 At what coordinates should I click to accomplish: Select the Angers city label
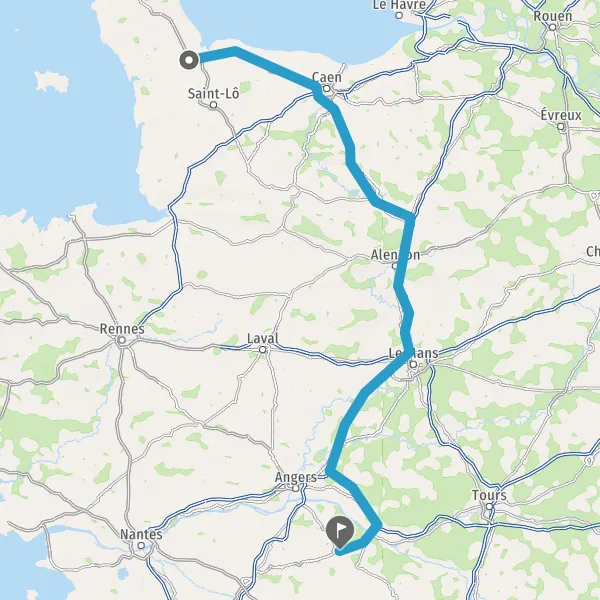[x=296, y=477]
